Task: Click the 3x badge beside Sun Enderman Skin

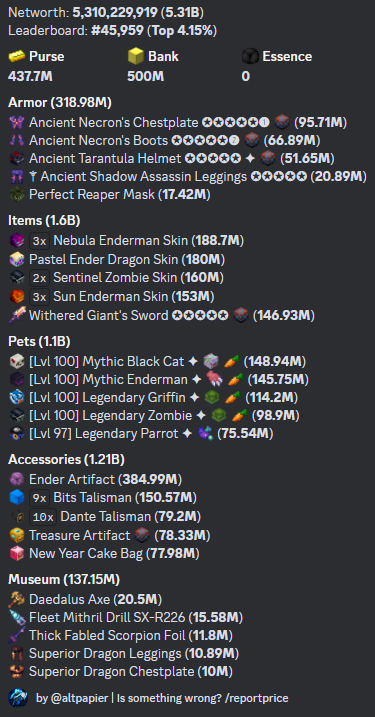Action: click(x=39, y=297)
